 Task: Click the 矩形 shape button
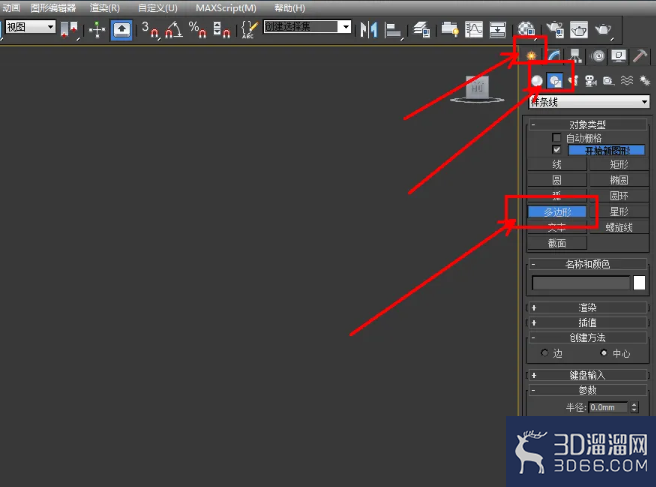pyautogui.click(x=619, y=164)
